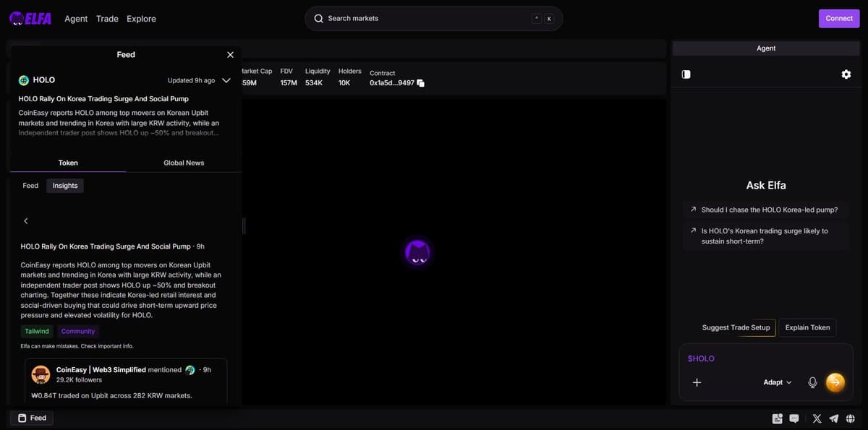This screenshot has height=430, width=868.
Task: Switch to the Global News tab
Action: (184, 163)
